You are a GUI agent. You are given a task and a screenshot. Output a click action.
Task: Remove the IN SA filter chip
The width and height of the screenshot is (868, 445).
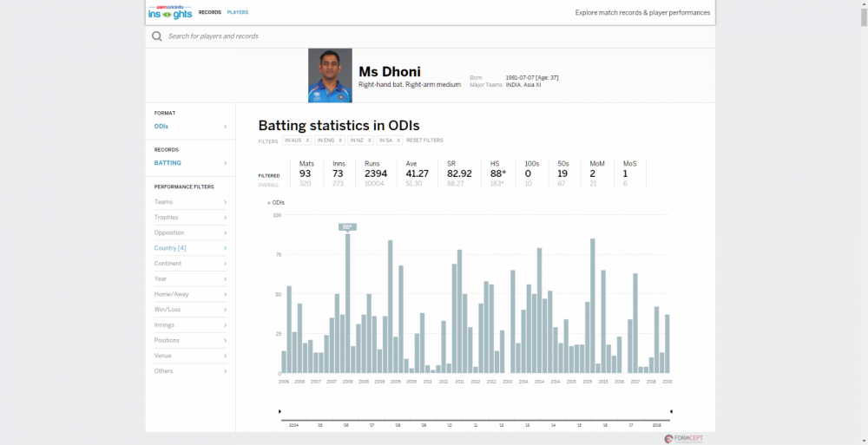(398, 141)
